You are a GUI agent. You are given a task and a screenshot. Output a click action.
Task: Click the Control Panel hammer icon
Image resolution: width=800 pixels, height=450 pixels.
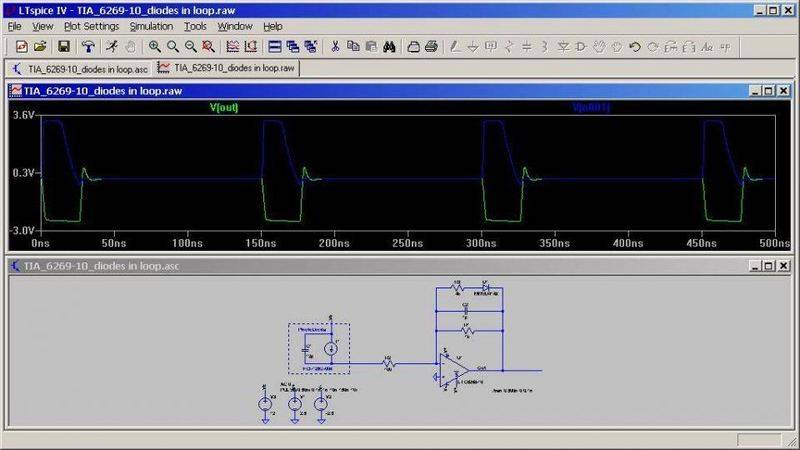click(87, 46)
